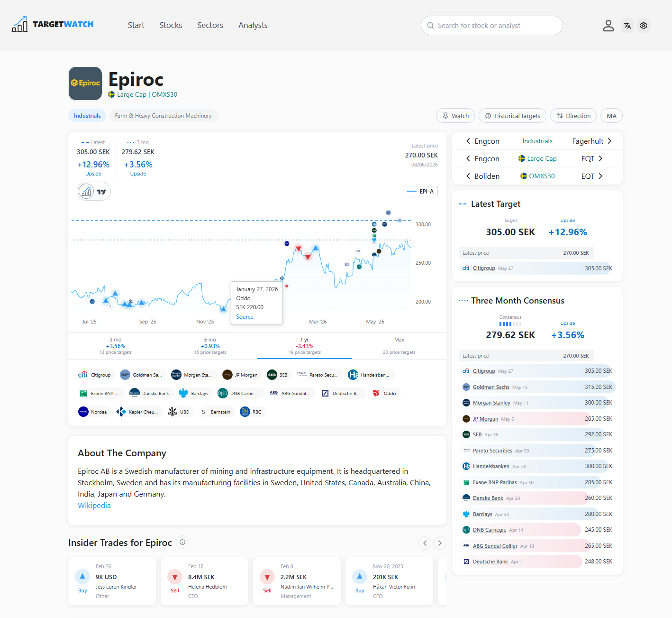This screenshot has height=618, width=672.
Task: Open the settings gear icon
Action: (x=644, y=26)
